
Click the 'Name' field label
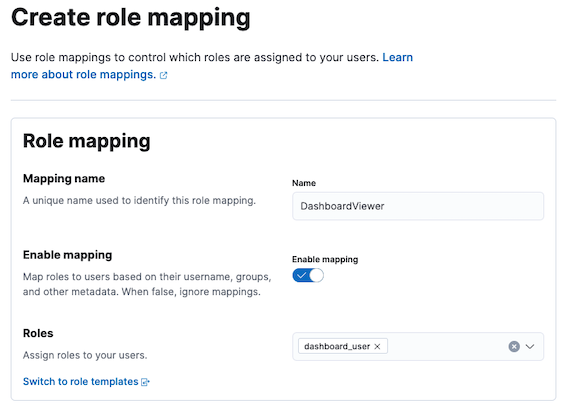304,183
